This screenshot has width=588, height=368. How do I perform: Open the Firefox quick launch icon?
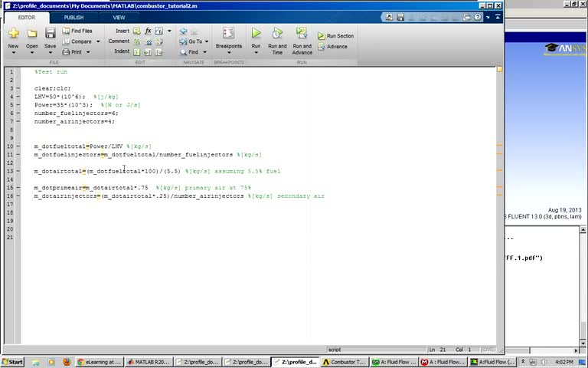pos(67,362)
